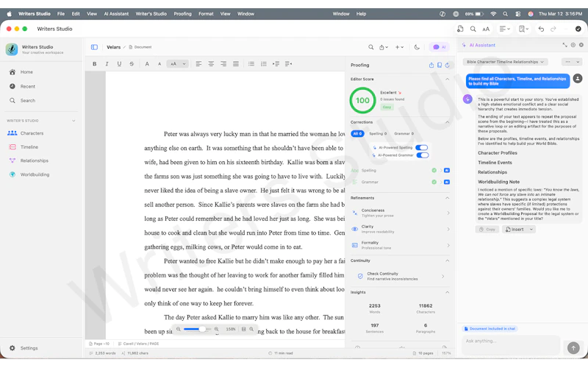Share the Proofing report
588x368 pixels.
pyautogui.click(x=431, y=65)
